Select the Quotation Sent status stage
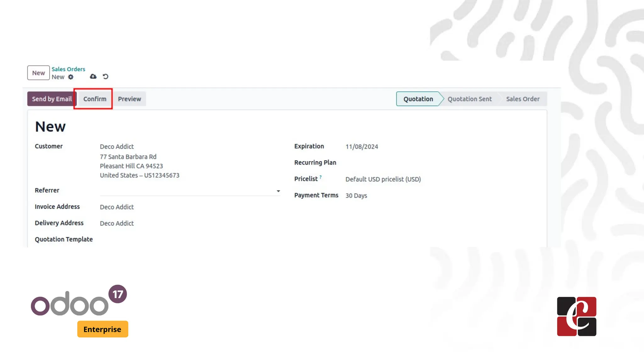 pos(469,99)
